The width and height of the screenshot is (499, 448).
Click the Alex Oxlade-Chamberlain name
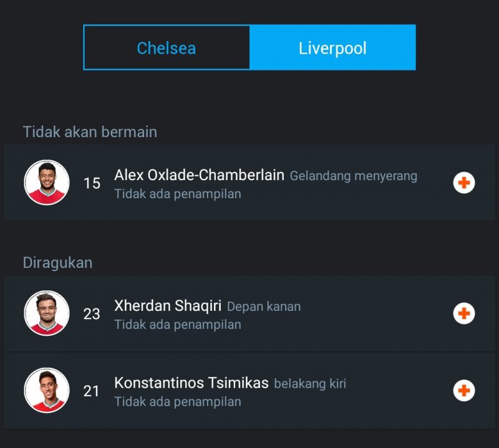click(199, 175)
